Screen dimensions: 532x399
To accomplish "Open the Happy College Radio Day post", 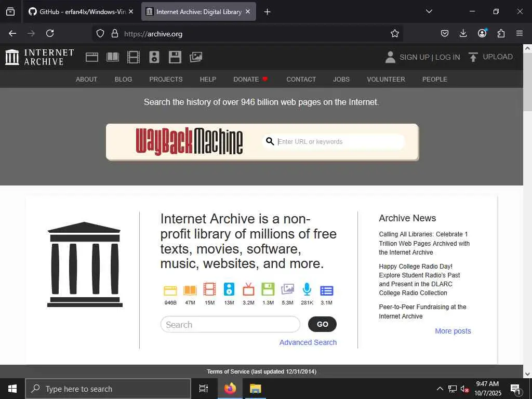I will [419, 280].
